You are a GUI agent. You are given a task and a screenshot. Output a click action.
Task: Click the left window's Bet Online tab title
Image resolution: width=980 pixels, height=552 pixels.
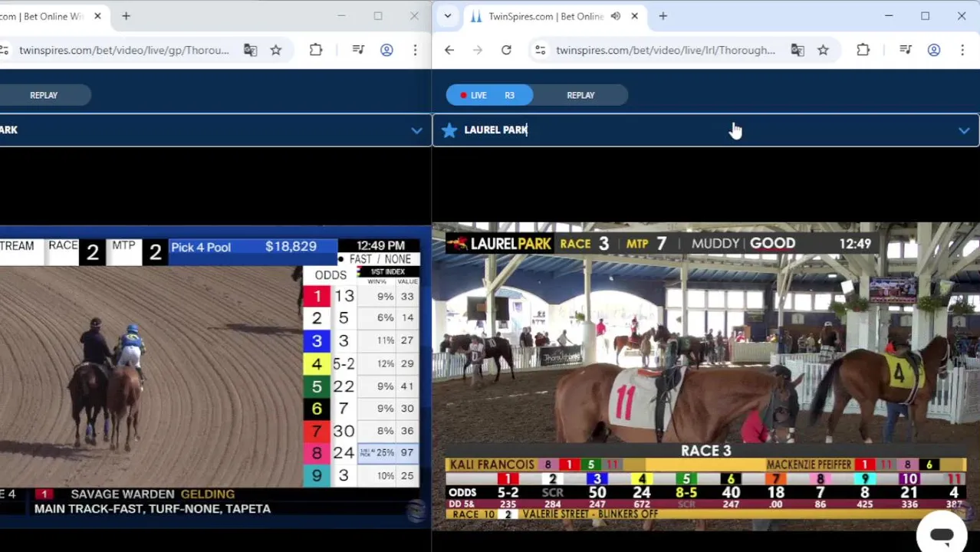pyautogui.click(x=42, y=16)
